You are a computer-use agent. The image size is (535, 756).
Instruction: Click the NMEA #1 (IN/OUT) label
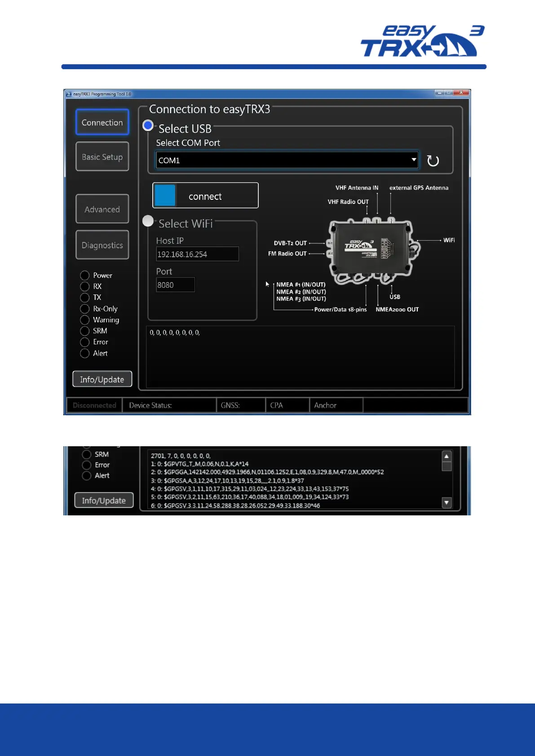coord(301,285)
